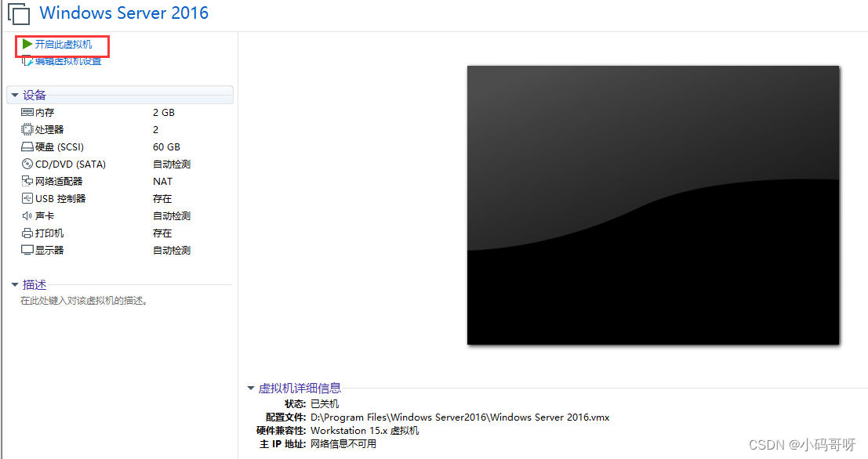Click the green play icon to power on

pyautogui.click(x=27, y=44)
